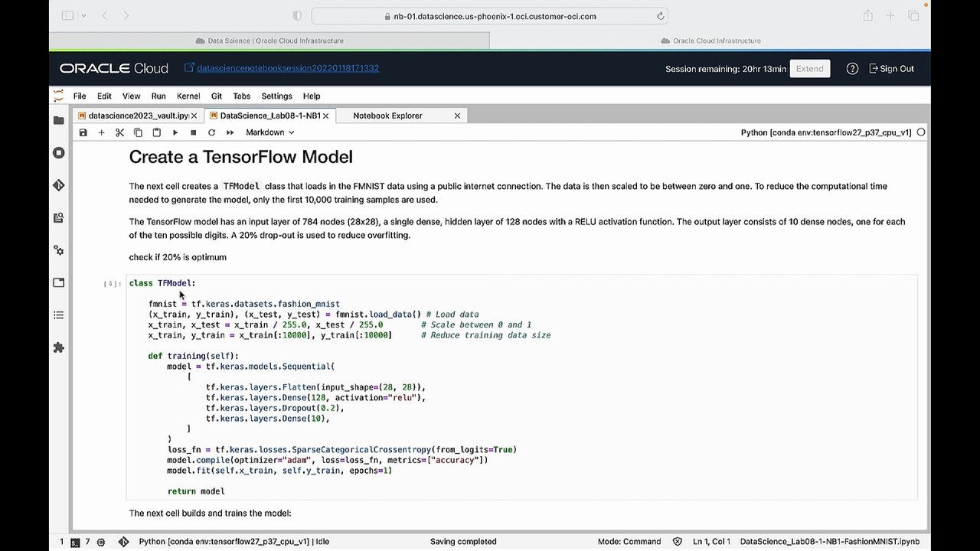Click Ln 1, Col 1 in status bar

711,542
